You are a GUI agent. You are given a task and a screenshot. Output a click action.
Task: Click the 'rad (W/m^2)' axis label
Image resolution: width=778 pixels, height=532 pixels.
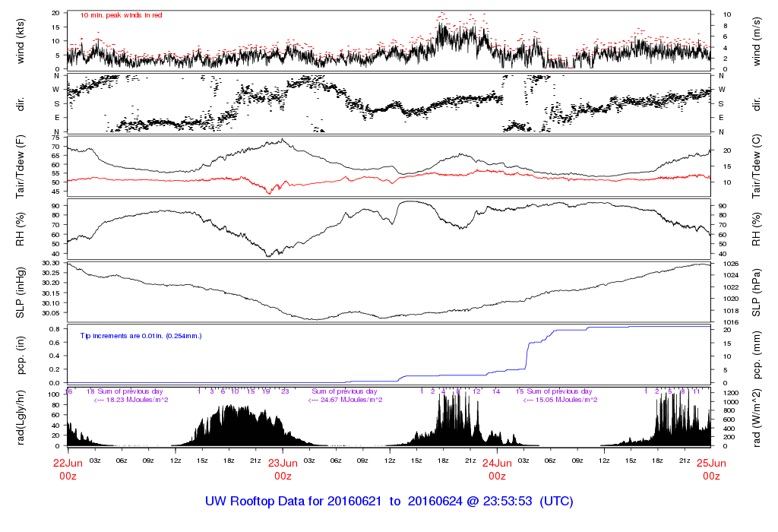(756, 418)
